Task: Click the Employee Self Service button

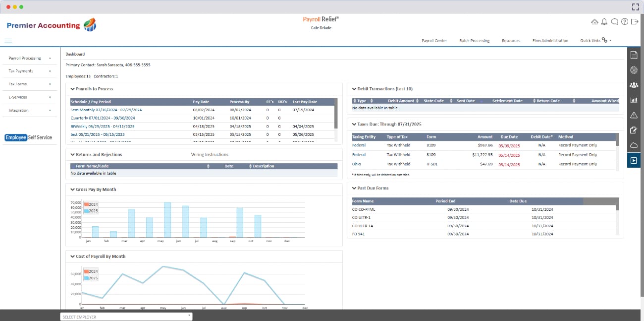Action: tap(29, 137)
